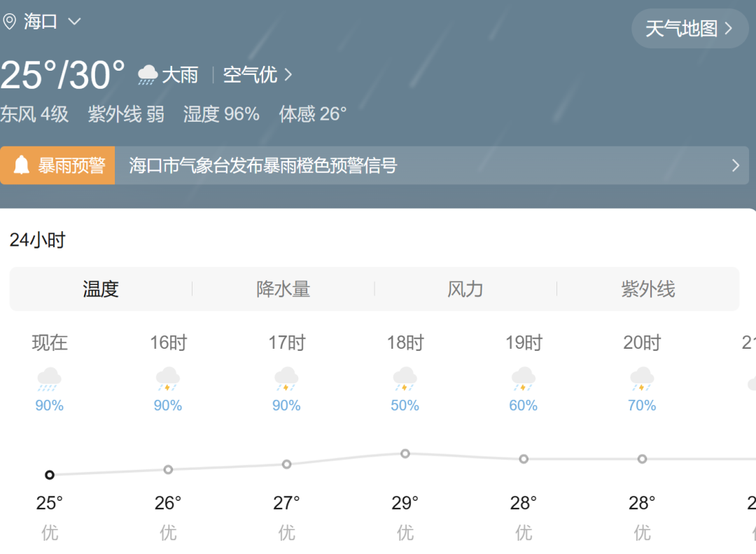
Task: Click the thunderstorm icon under 18时
Action: click(405, 379)
